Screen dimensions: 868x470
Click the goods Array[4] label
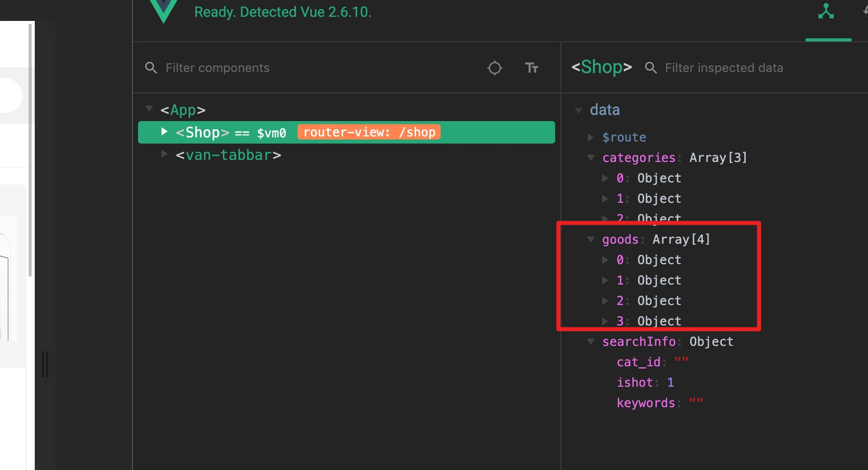pyautogui.click(x=656, y=239)
